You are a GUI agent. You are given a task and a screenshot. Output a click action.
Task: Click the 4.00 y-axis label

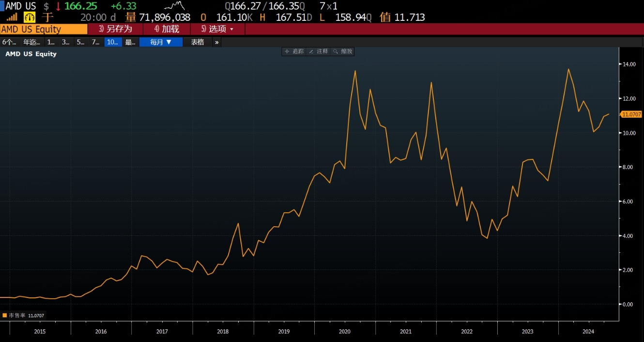coord(629,236)
